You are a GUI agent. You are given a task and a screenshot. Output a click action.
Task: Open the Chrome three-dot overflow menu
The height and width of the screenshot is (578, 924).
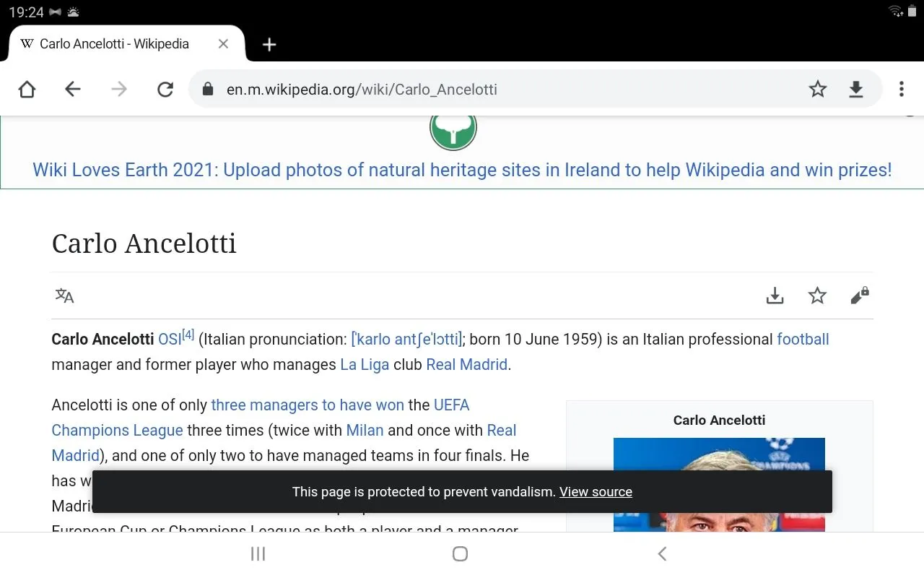pyautogui.click(x=901, y=89)
